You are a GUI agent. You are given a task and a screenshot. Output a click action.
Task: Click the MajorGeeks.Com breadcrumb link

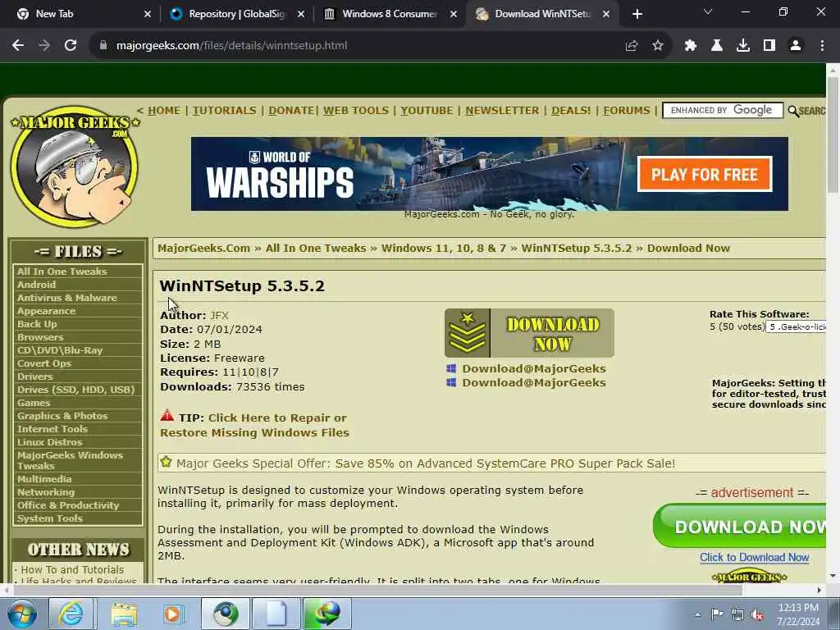pos(203,248)
